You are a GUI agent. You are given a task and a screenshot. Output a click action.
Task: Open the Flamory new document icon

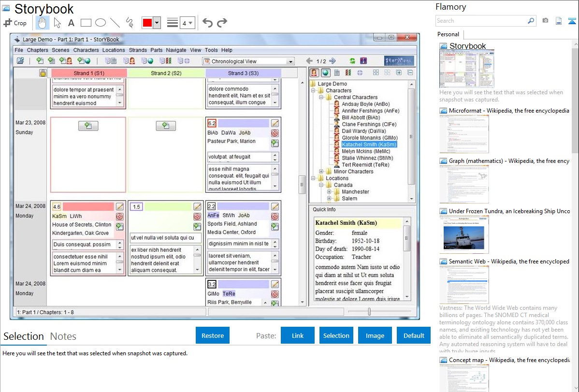click(x=559, y=21)
